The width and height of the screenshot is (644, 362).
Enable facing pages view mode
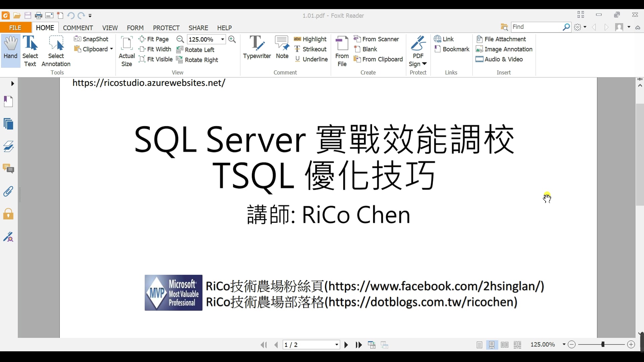coord(504,345)
